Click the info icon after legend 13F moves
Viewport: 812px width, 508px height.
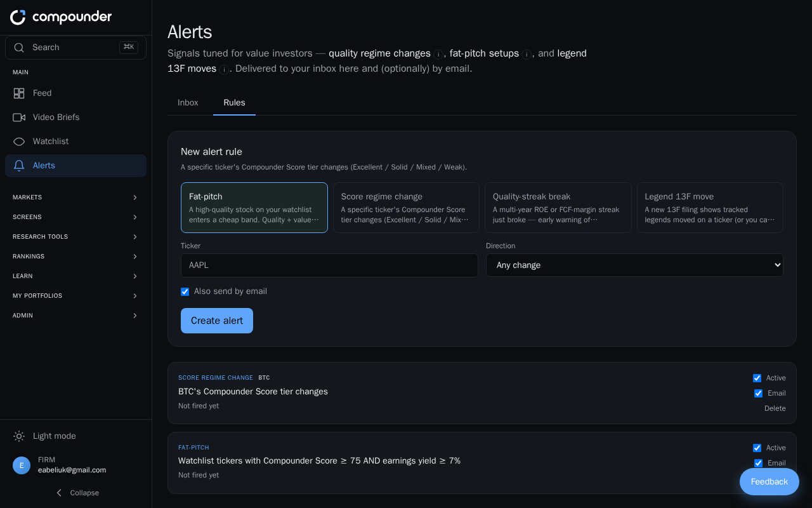(224, 70)
